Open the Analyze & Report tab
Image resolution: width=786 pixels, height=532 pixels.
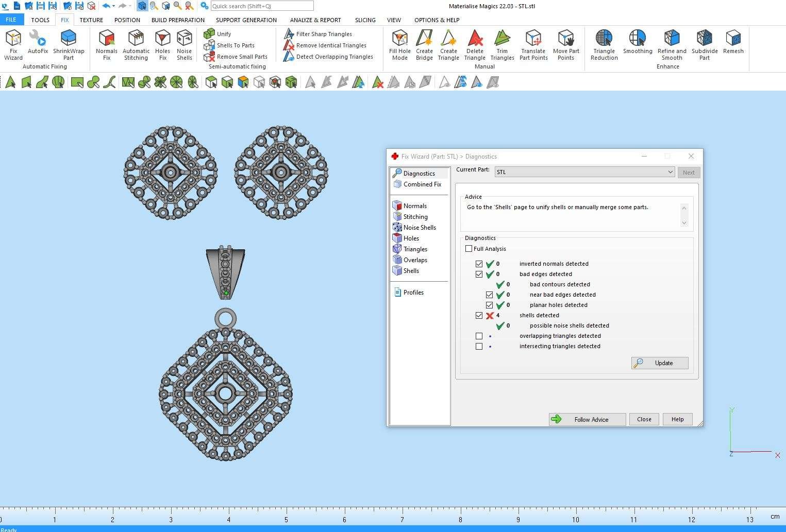click(315, 20)
